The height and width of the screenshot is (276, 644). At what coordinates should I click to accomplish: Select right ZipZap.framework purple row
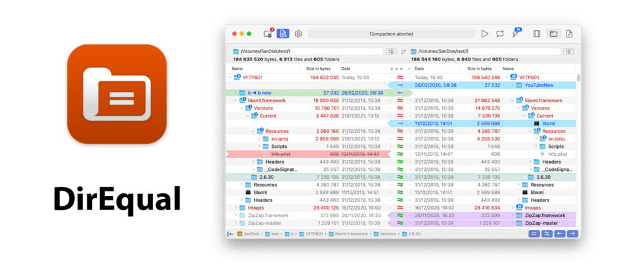[x=482, y=216]
